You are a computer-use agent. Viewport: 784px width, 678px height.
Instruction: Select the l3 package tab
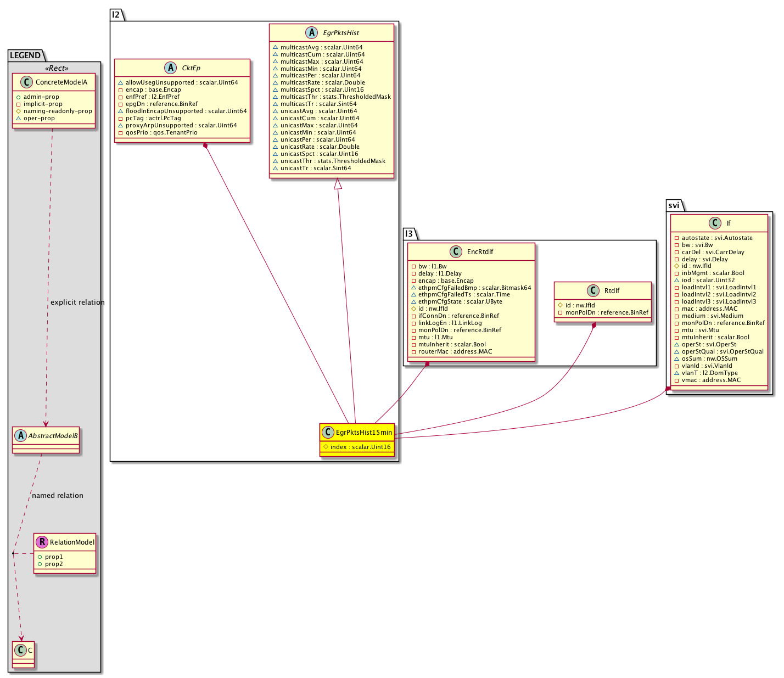[409, 234]
